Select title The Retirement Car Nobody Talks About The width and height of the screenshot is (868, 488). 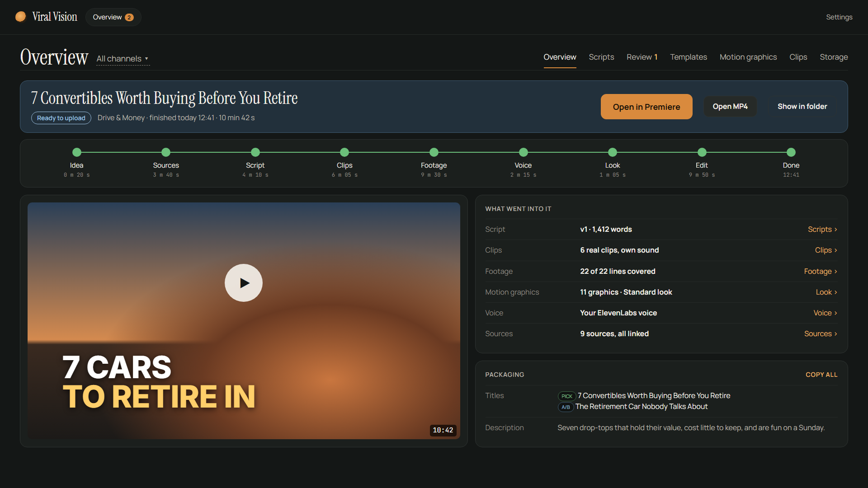pos(642,407)
